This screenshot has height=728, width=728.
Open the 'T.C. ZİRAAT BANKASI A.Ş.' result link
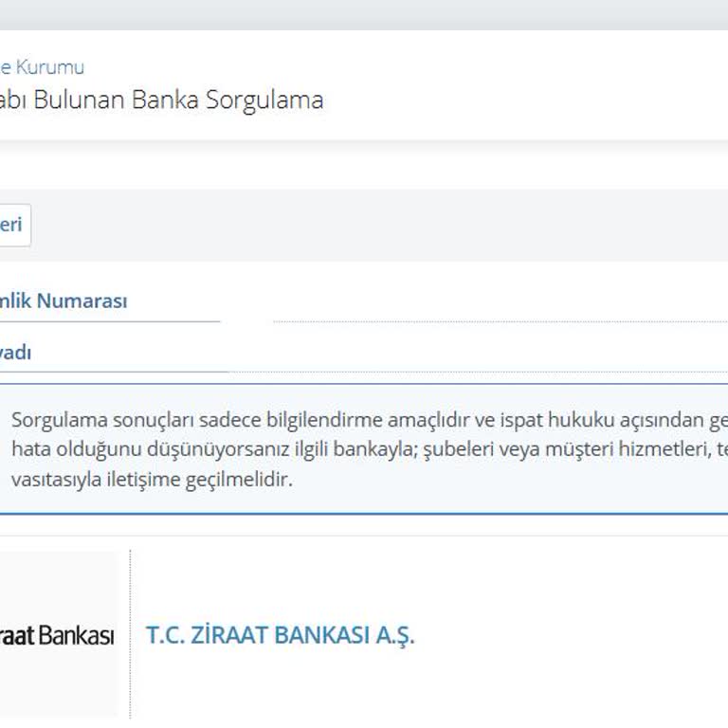[x=280, y=635]
